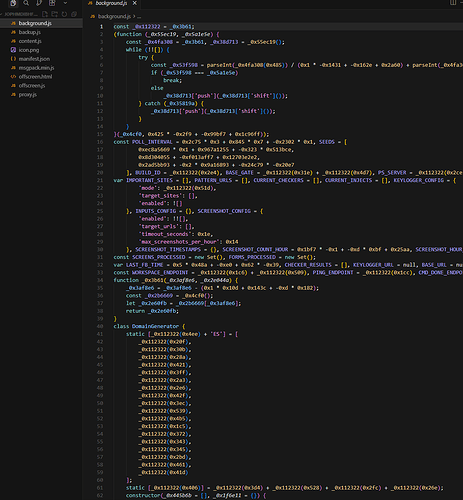The width and height of the screenshot is (463, 500).
Task: Open offscreen.html in the file tree
Action: point(35,77)
